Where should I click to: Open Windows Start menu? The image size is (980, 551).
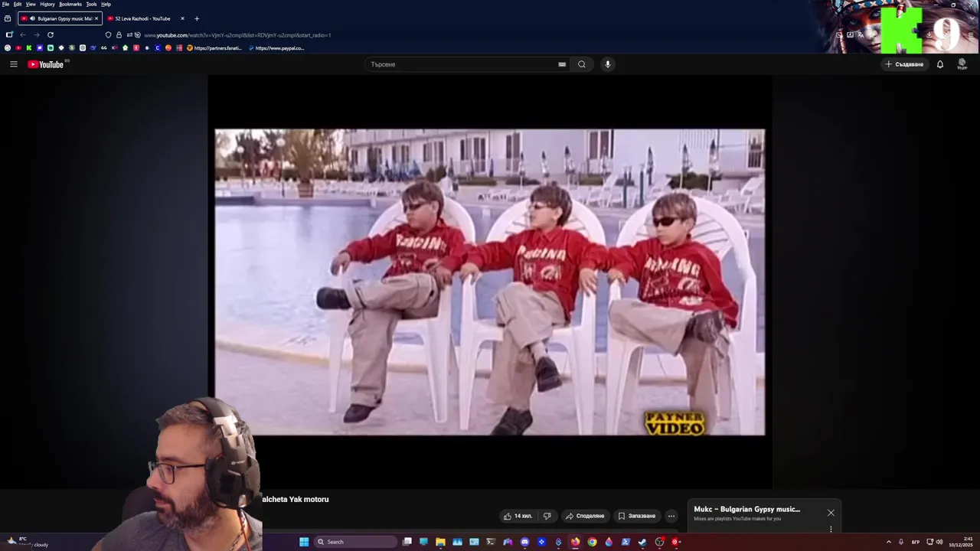pyautogui.click(x=304, y=542)
